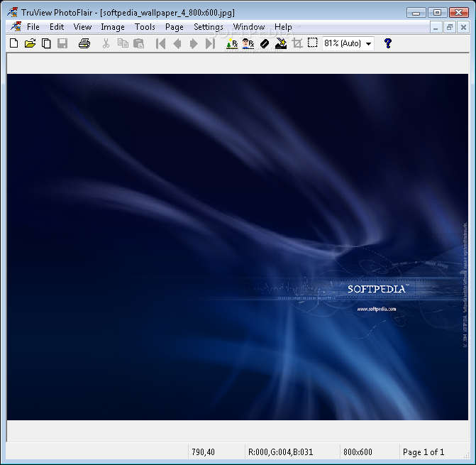Print the image with printer icon
Image resolution: width=476 pixels, height=465 pixels.
(x=84, y=43)
